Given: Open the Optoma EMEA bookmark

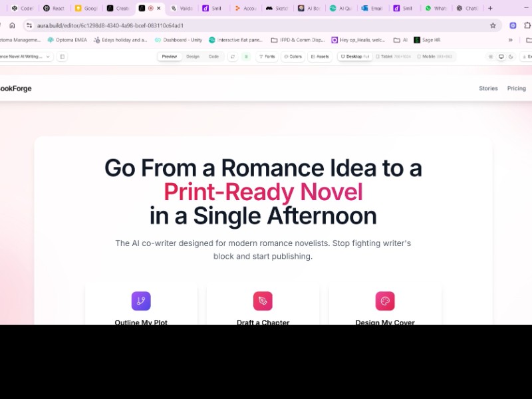Looking at the screenshot, I should 67,40.
